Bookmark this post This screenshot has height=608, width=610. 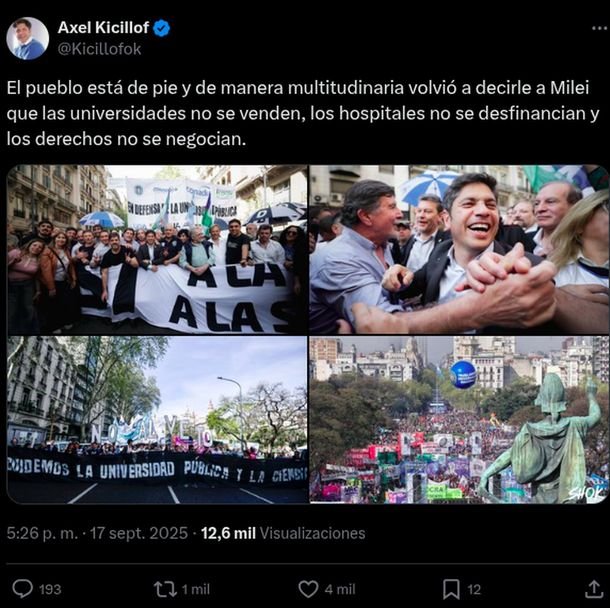(451, 589)
